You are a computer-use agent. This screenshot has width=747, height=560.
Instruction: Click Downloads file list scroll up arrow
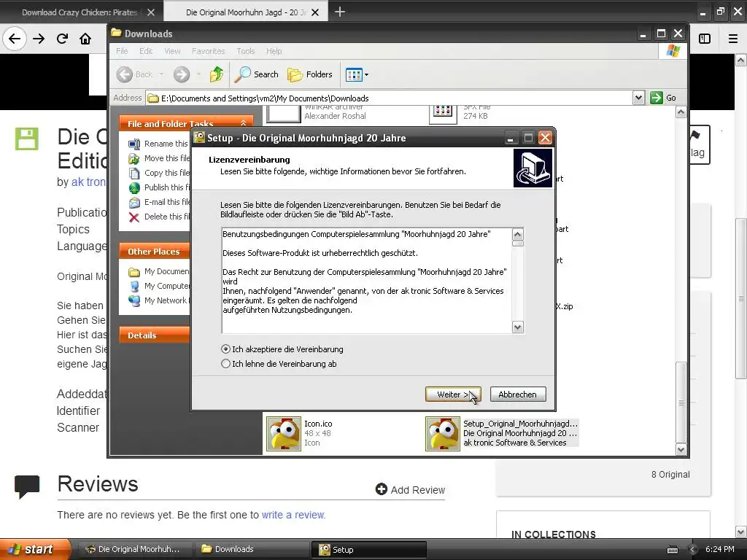click(x=681, y=112)
